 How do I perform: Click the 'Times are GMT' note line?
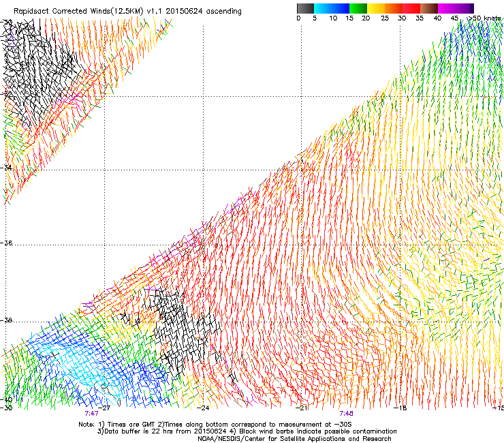tap(215, 425)
